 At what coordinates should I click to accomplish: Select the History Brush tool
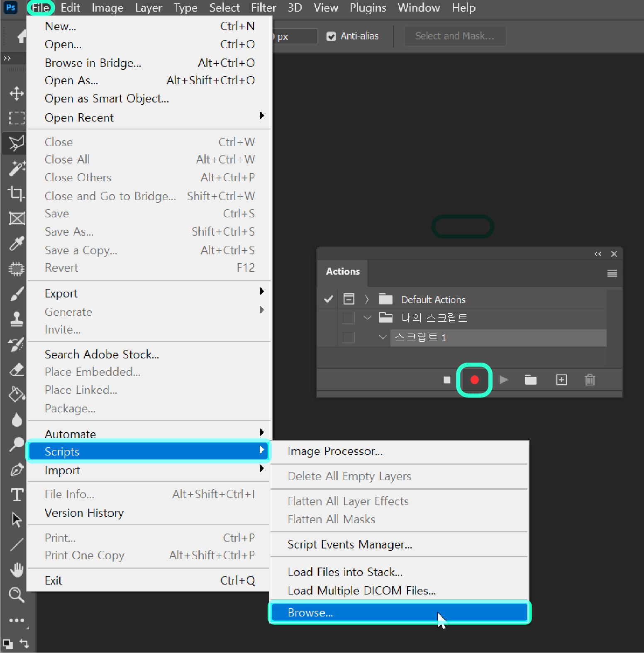pyautogui.click(x=17, y=344)
